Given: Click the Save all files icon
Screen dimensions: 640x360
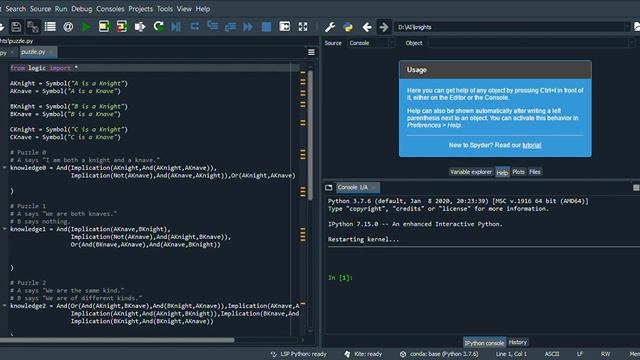Looking at the screenshot, I should 33,27.
